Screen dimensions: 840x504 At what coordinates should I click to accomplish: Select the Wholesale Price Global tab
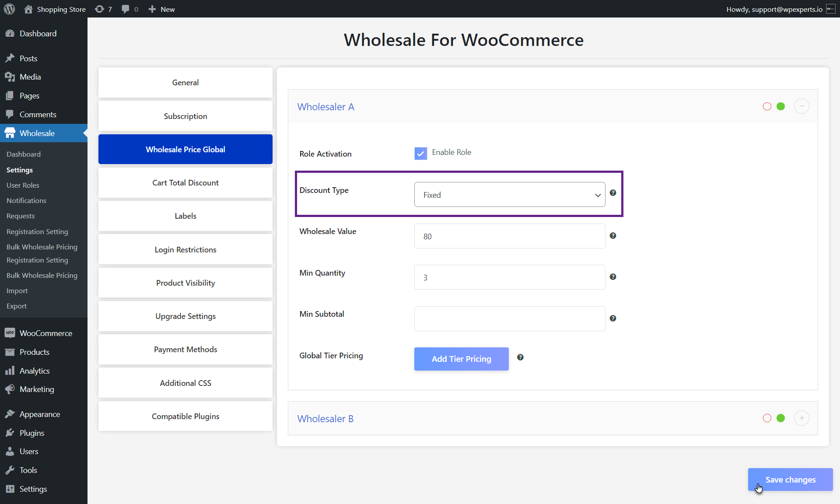pos(185,149)
